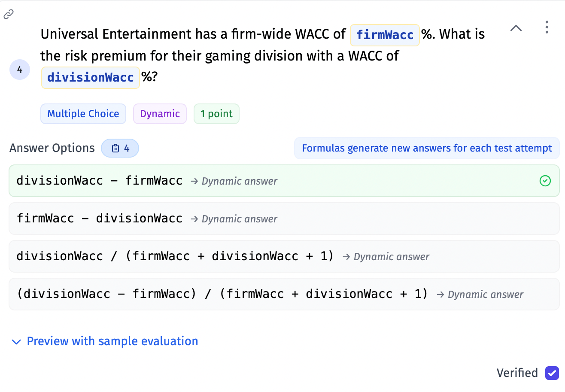Click the Dynamic tag

click(160, 114)
